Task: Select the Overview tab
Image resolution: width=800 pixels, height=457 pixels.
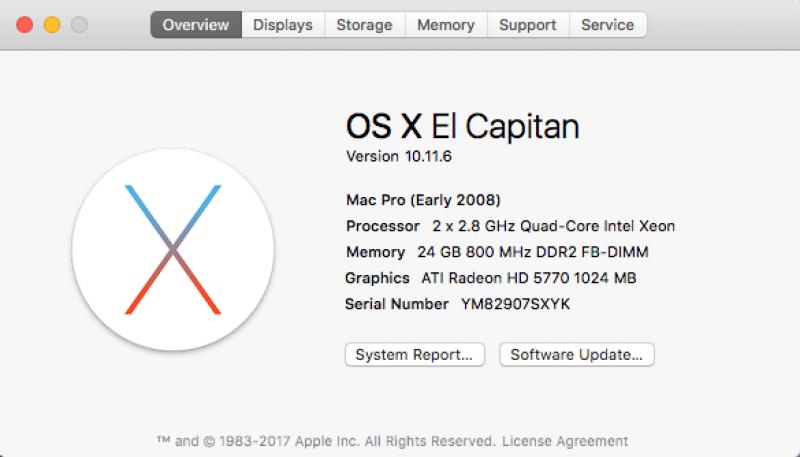Action: click(x=196, y=24)
